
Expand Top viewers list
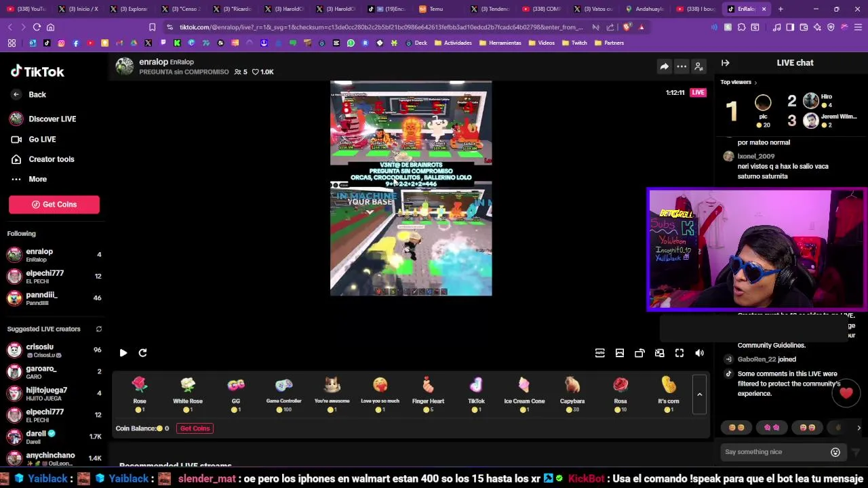click(738, 82)
